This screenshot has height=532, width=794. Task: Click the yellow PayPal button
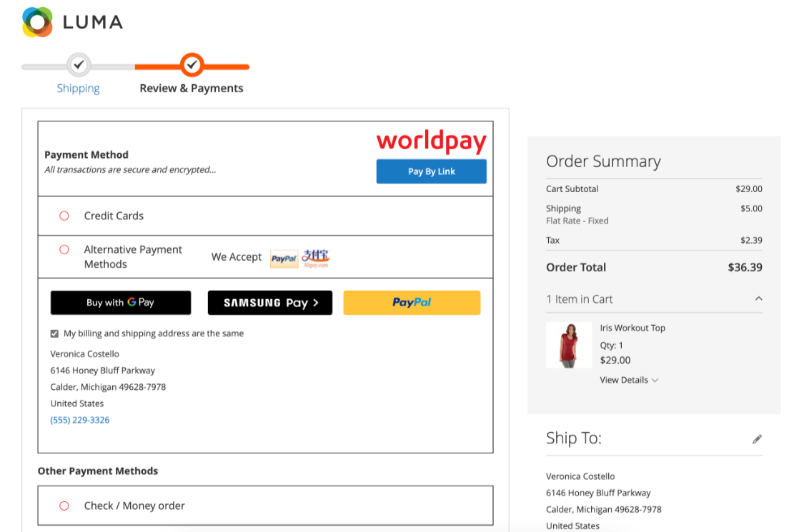[412, 303]
